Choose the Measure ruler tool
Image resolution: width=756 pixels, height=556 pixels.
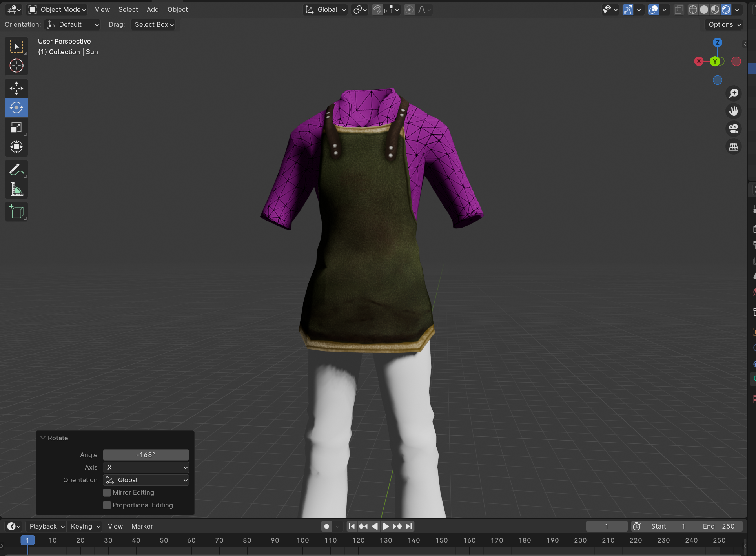16,190
